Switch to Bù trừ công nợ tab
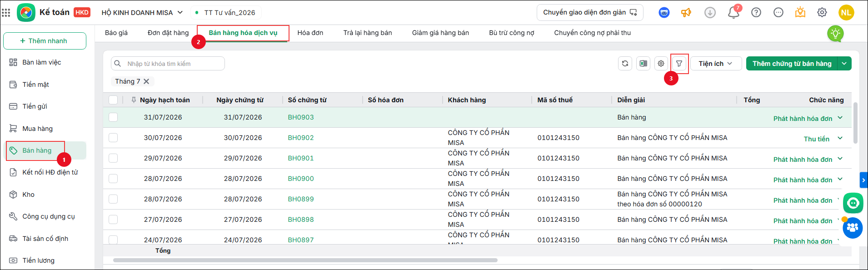Viewport: 868px width, 270px height. point(512,33)
